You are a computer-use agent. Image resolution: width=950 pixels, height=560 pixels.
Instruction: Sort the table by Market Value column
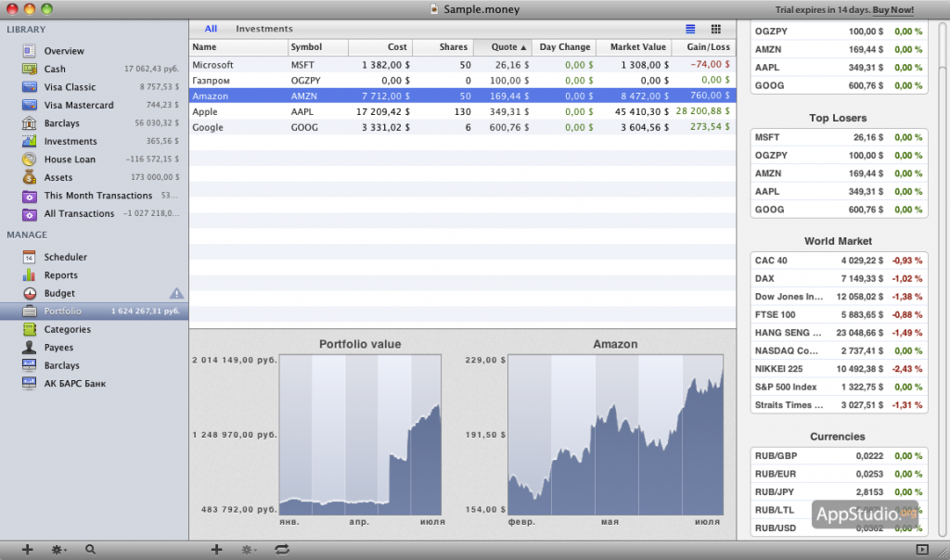point(634,47)
